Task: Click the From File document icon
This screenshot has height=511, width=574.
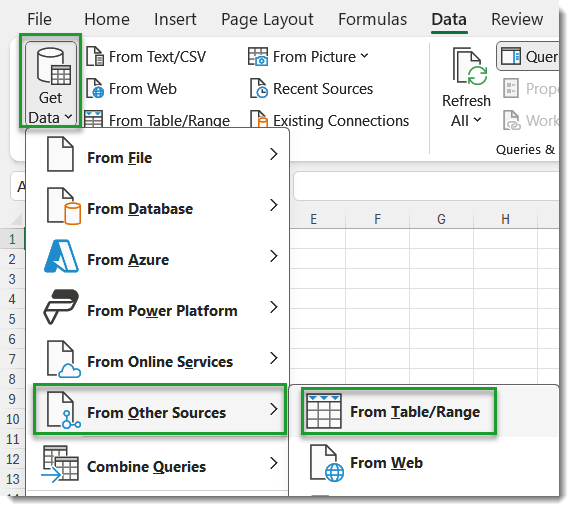Action: point(60,154)
